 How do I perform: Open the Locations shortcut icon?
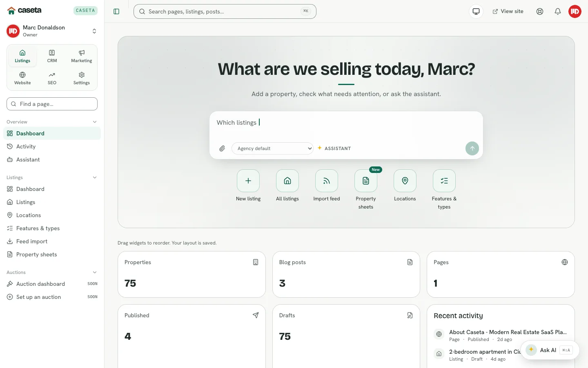[405, 181]
